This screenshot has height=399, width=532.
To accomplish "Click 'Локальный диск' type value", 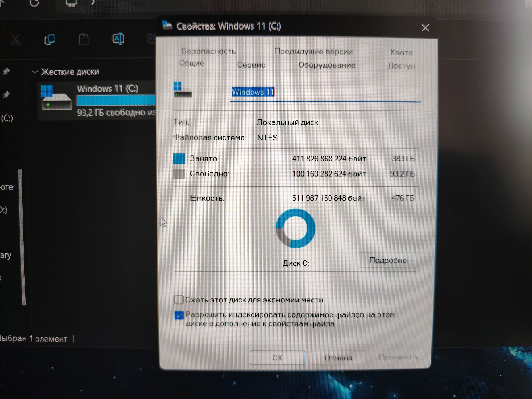I will click(287, 122).
